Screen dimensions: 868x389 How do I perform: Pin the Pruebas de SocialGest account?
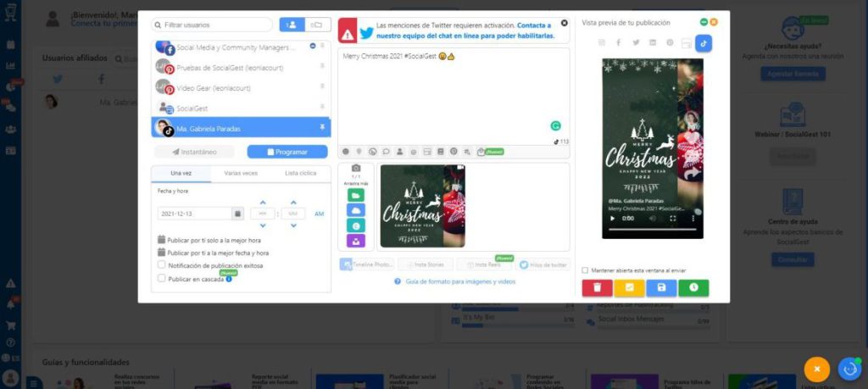pyautogui.click(x=322, y=66)
